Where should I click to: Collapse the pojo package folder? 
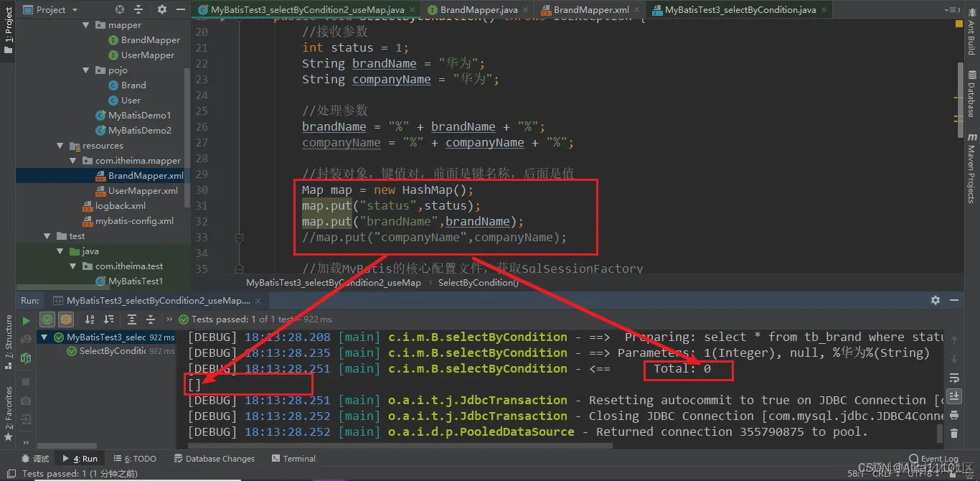tap(88, 70)
